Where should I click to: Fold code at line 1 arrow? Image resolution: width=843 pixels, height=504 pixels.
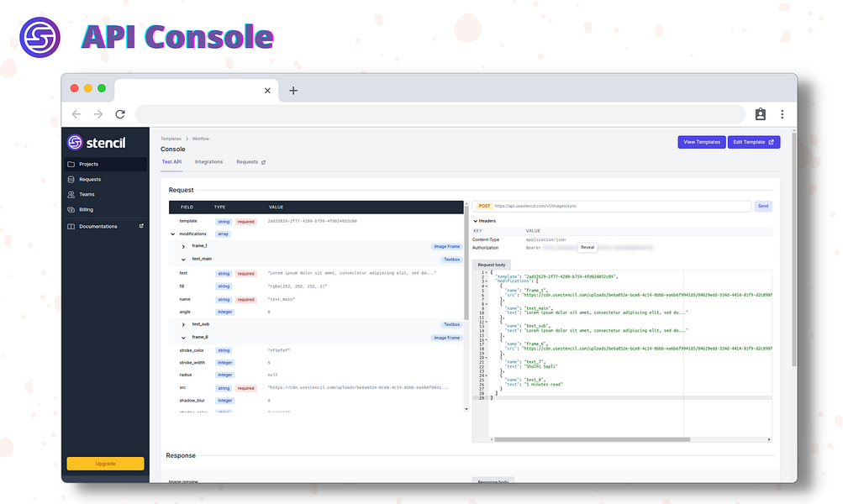pyautogui.click(x=487, y=272)
